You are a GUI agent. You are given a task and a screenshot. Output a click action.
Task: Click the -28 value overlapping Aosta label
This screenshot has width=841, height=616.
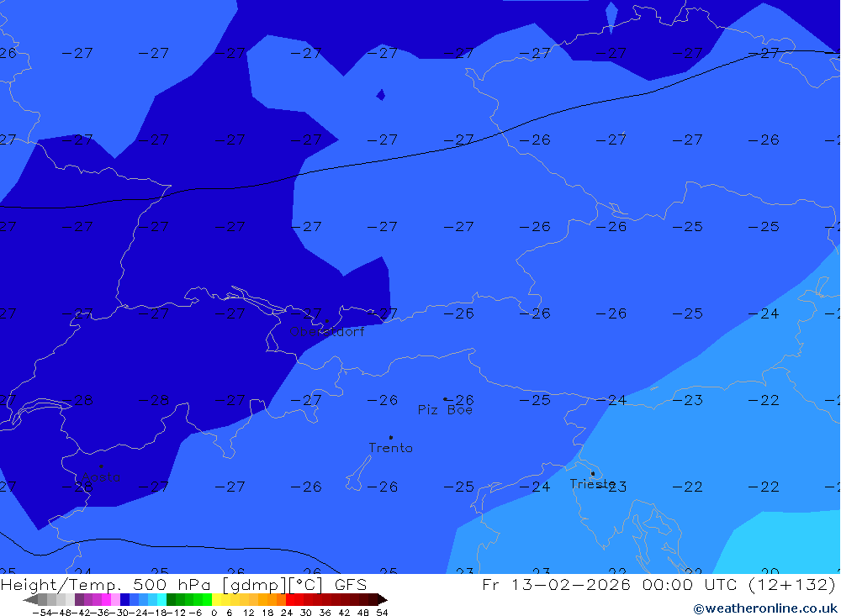(x=77, y=487)
